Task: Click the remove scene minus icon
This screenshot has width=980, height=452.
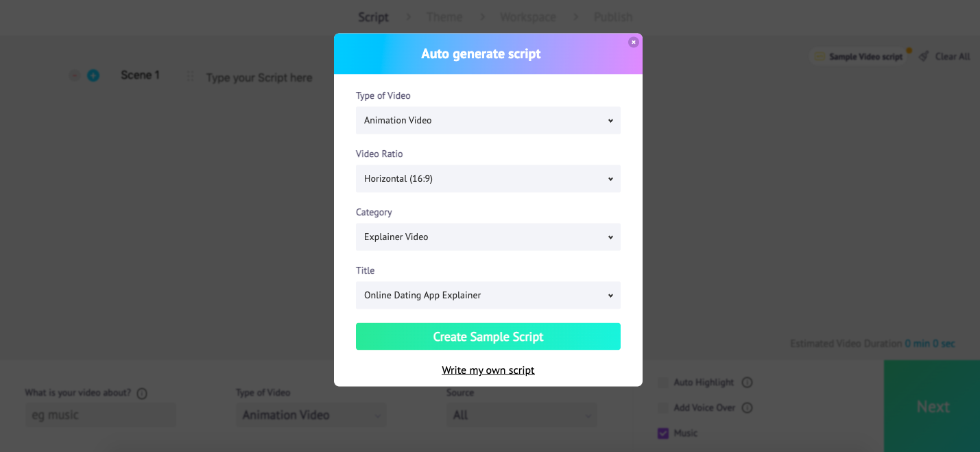Action: point(75,75)
